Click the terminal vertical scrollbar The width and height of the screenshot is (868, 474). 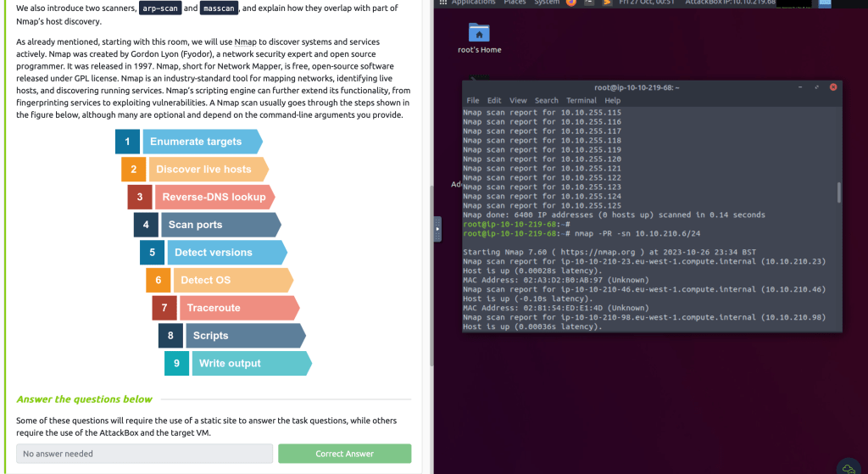click(x=838, y=192)
